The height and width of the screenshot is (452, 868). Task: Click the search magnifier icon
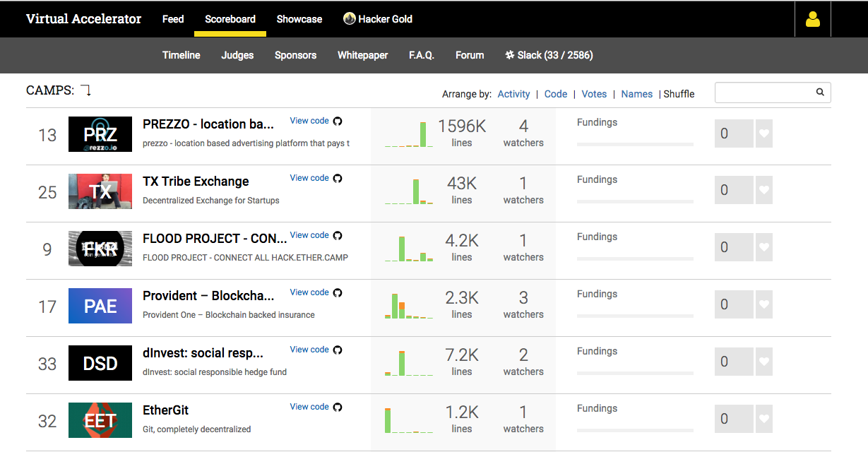(x=820, y=92)
